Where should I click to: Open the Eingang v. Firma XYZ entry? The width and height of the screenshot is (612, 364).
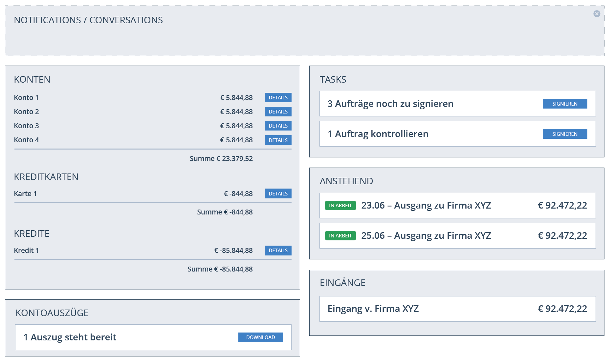(373, 309)
